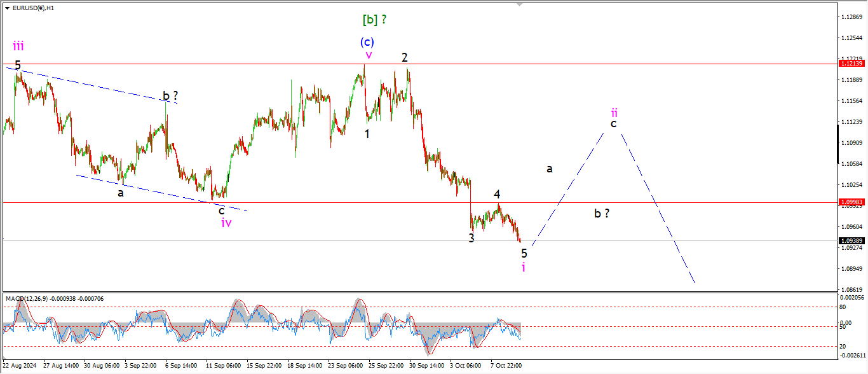
Task: Select the green [b] ? wave label
Action: [374, 20]
